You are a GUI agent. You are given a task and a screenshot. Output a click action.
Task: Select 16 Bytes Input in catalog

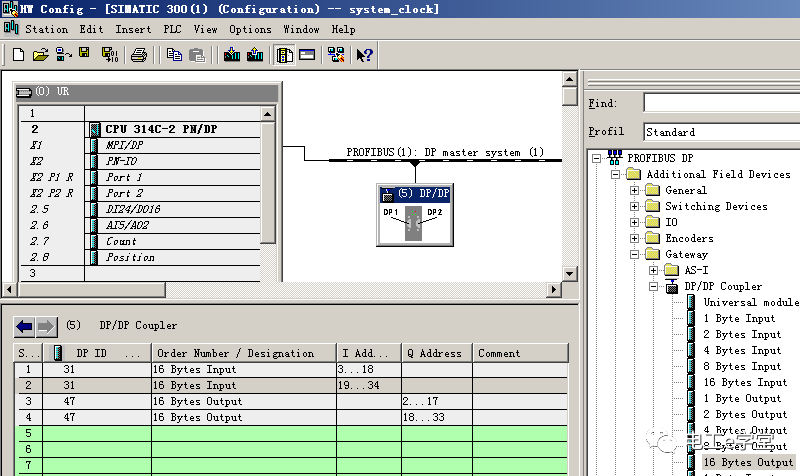pyautogui.click(x=745, y=382)
